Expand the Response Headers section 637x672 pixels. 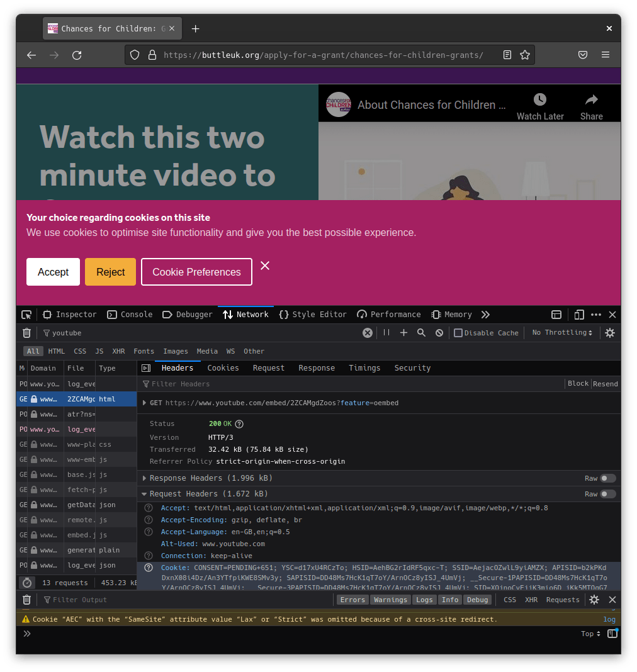click(145, 478)
